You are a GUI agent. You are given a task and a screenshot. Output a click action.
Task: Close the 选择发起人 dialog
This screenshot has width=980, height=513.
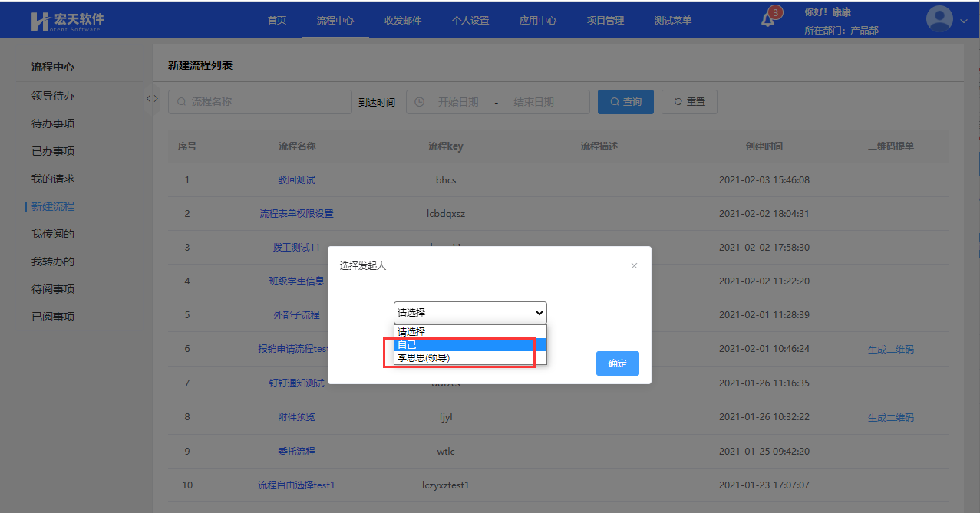[x=634, y=265]
